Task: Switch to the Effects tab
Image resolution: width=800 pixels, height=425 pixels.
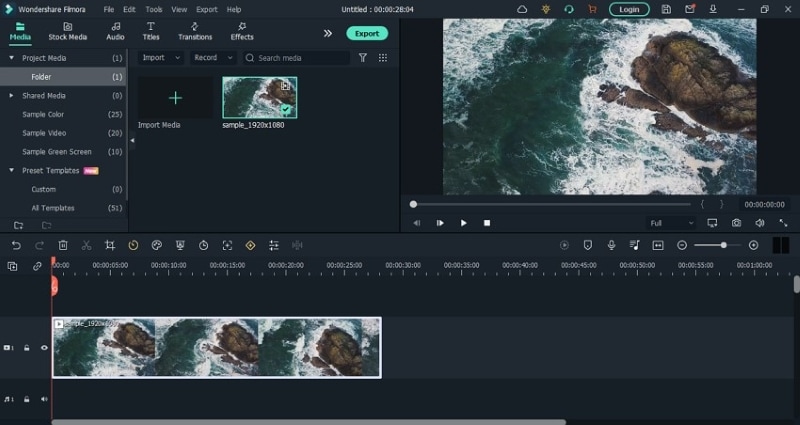Action: pyautogui.click(x=242, y=32)
